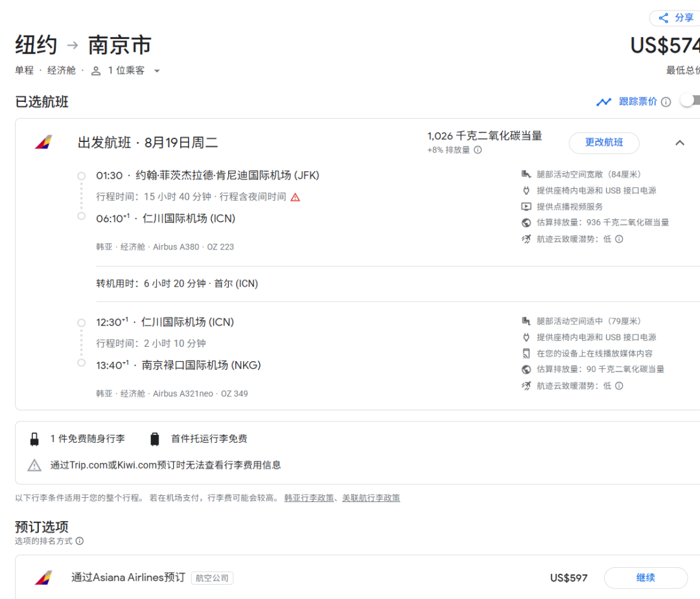Click info icon beside +8% 排放量
Screen dimensions: 700x599
(478, 150)
